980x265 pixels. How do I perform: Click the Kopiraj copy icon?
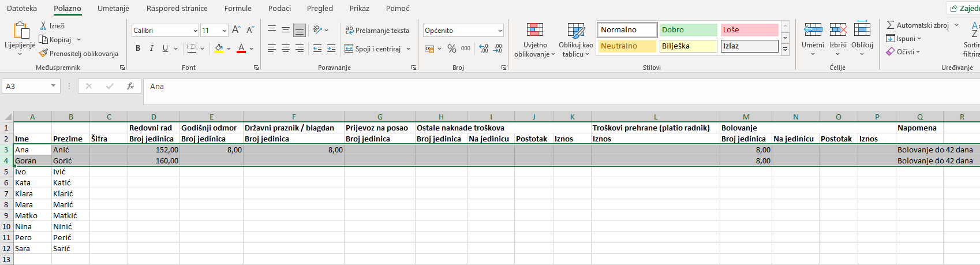(43, 39)
